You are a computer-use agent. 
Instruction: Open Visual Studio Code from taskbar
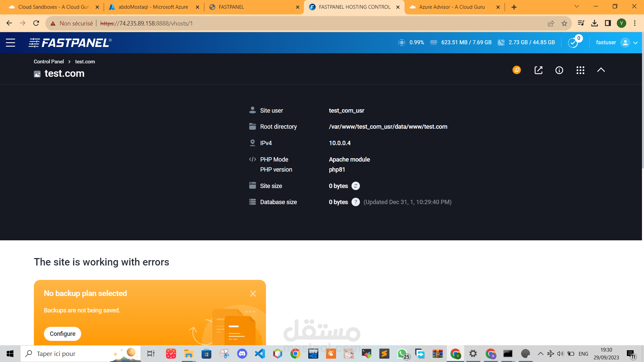260,354
